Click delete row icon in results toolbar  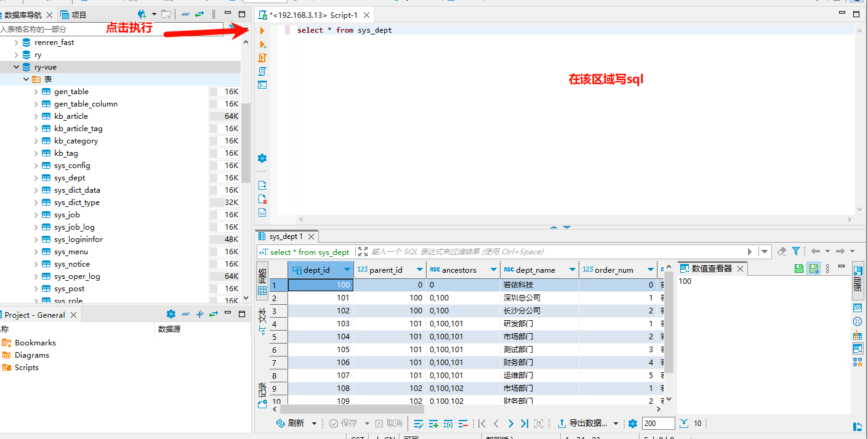(463, 424)
